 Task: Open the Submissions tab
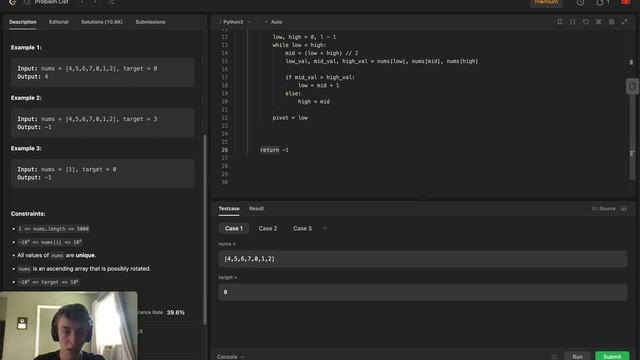click(x=150, y=22)
